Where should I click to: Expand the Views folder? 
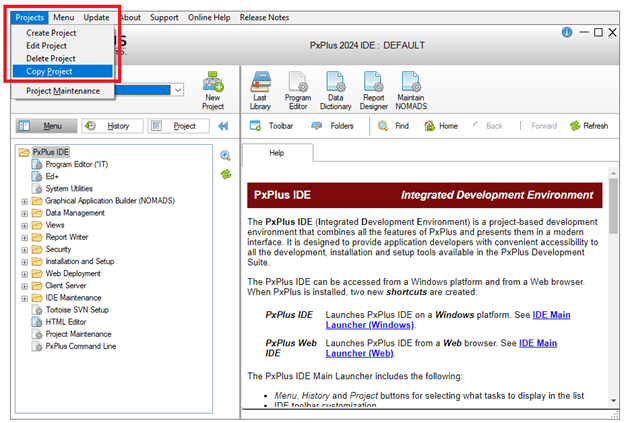tap(24, 226)
